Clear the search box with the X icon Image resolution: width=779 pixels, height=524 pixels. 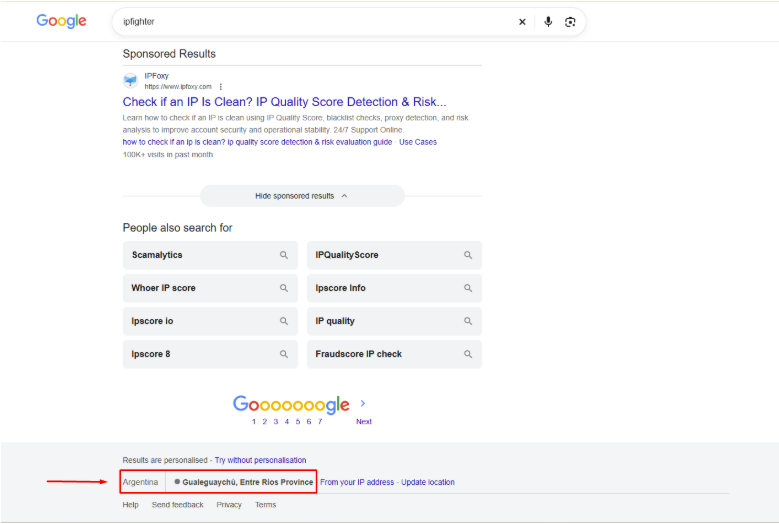click(522, 22)
